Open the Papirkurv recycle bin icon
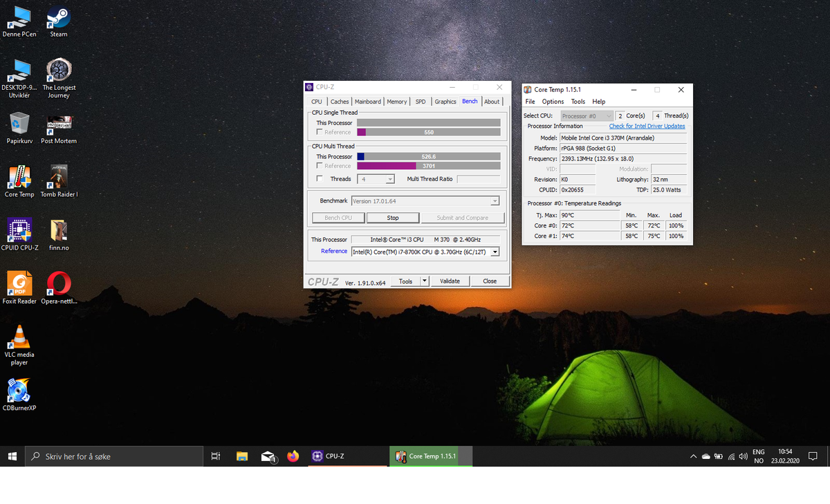Image resolution: width=830 pixels, height=504 pixels. tap(19, 128)
